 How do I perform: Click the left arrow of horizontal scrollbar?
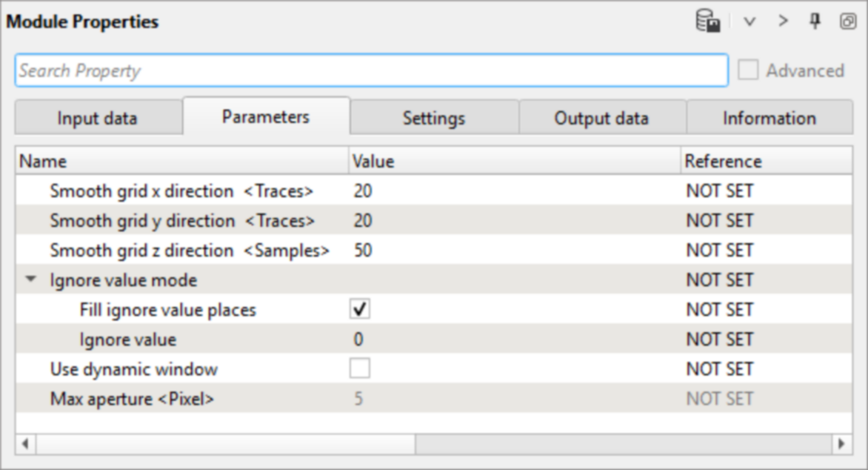25,444
